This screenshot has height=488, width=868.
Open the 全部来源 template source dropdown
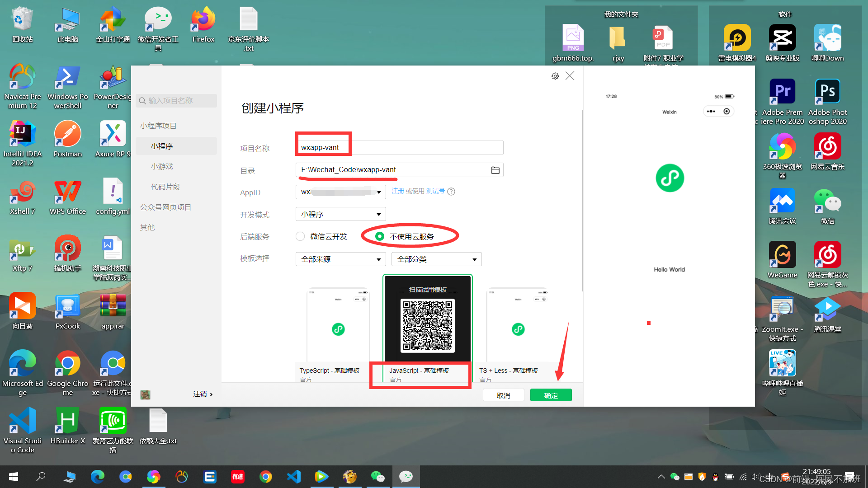341,259
